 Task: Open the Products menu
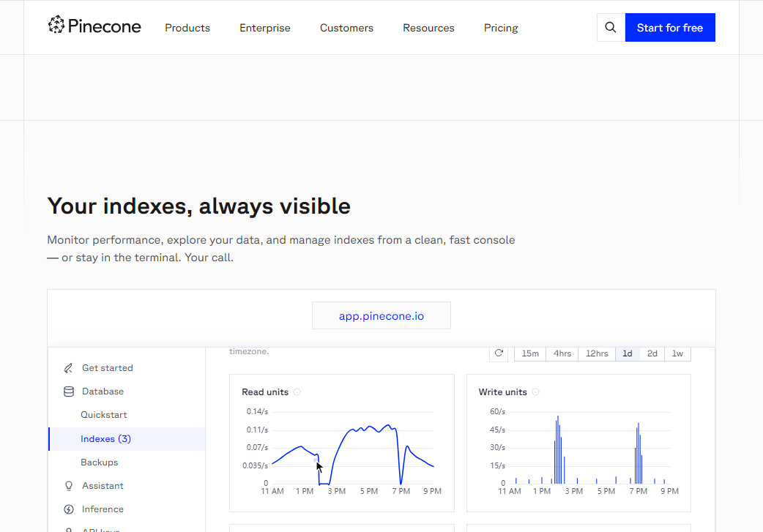(187, 28)
